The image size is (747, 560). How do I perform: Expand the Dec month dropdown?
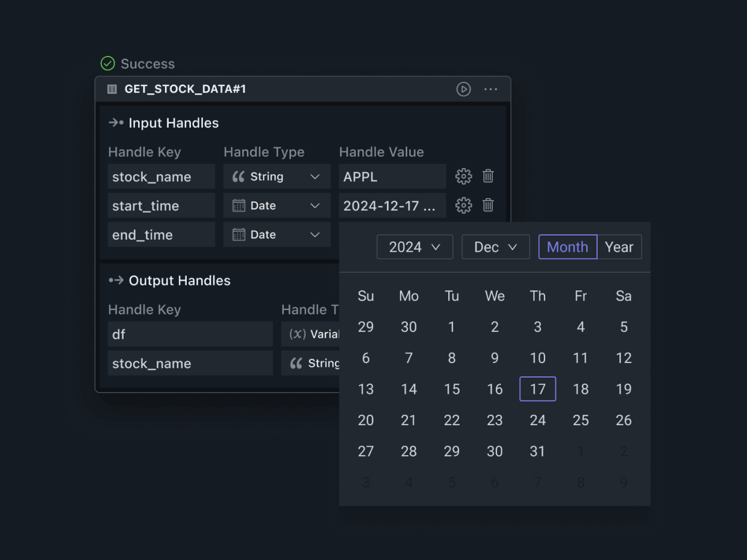tap(495, 247)
